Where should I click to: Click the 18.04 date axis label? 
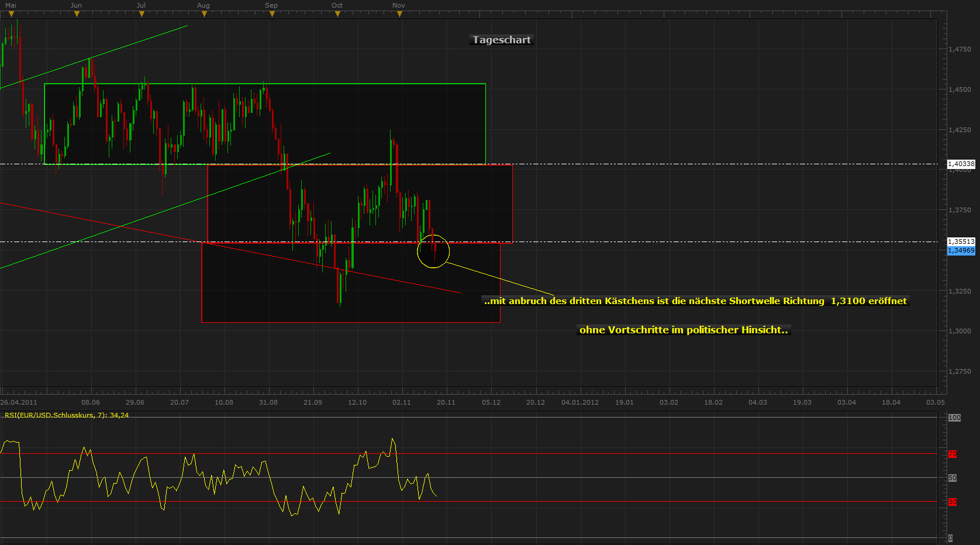point(891,402)
